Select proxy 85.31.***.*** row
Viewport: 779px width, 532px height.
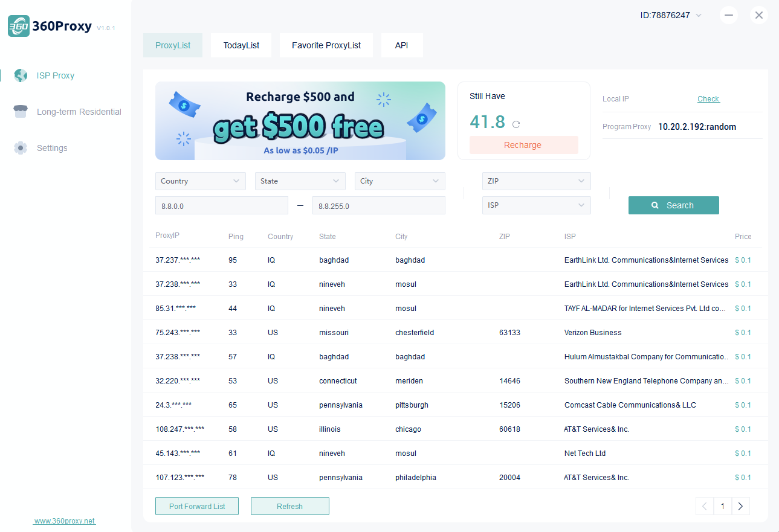[x=456, y=309]
